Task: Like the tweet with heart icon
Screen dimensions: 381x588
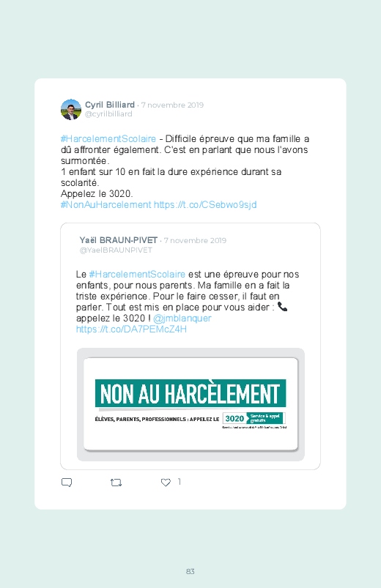Action: pyautogui.click(x=166, y=483)
